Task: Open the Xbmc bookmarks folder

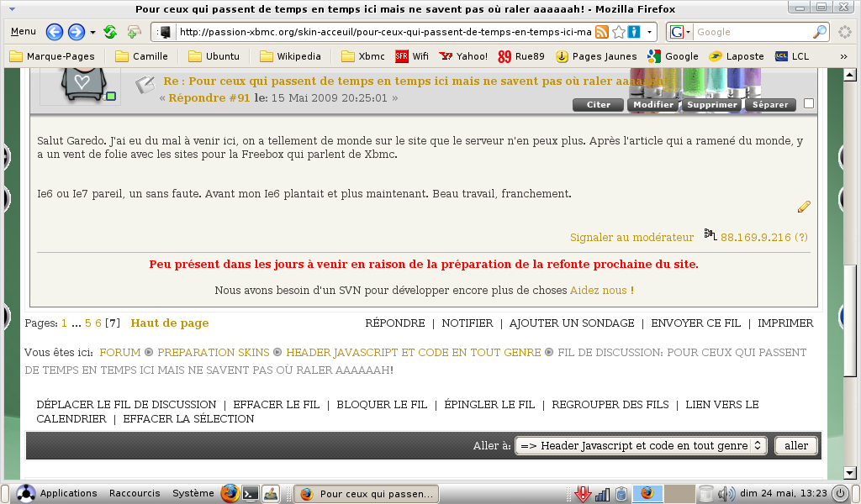Action: coord(363,56)
